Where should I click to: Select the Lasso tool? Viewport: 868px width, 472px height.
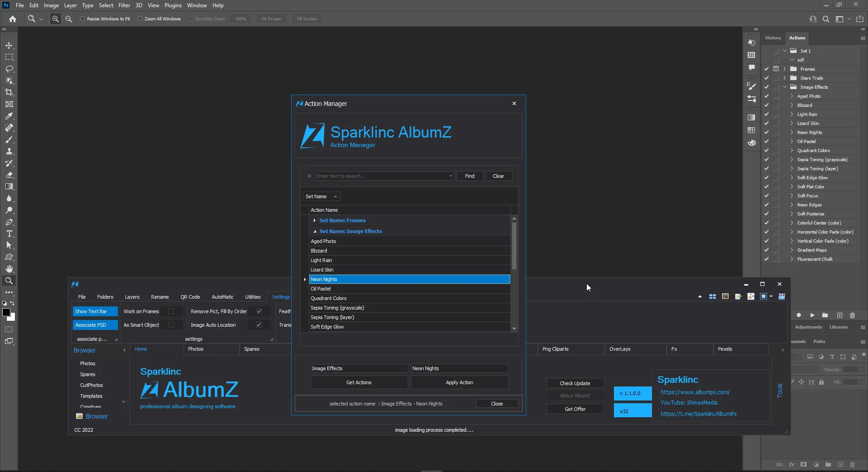9,69
